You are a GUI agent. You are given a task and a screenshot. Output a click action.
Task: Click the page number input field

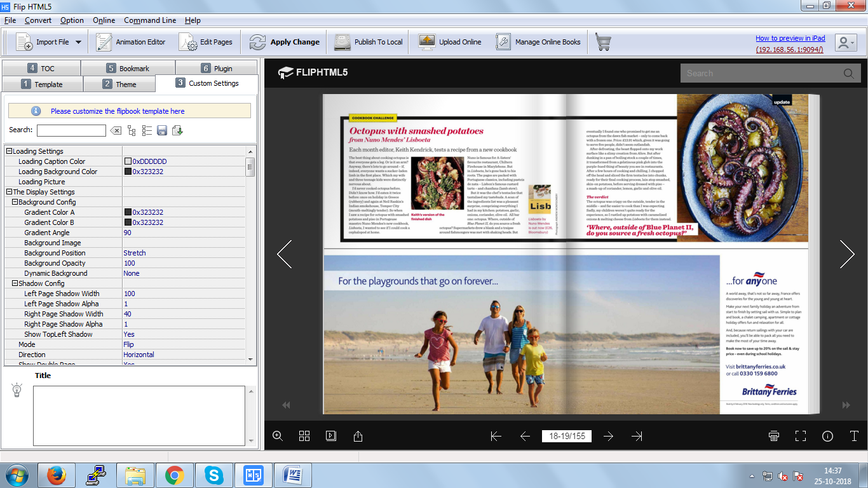click(567, 437)
